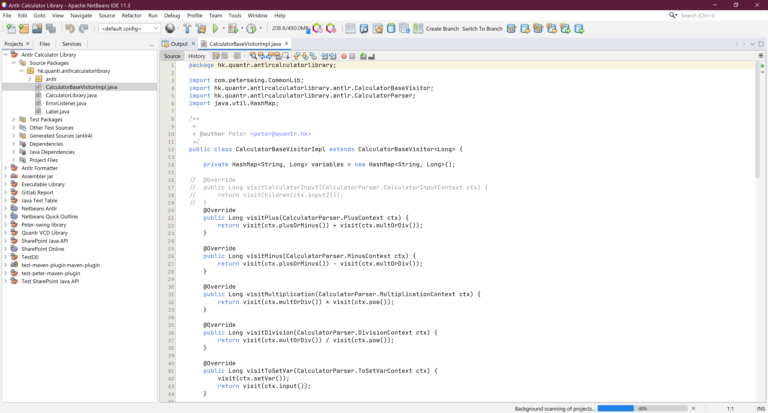Select ErrorListener.java in project tree

(66, 103)
